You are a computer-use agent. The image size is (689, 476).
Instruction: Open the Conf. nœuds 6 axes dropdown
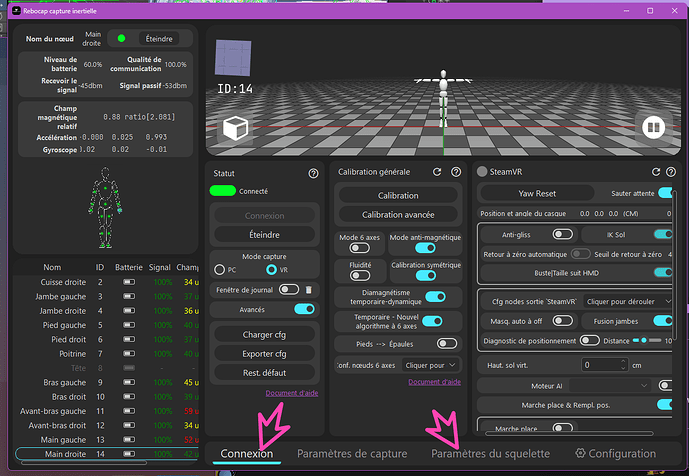(x=431, y=366)
